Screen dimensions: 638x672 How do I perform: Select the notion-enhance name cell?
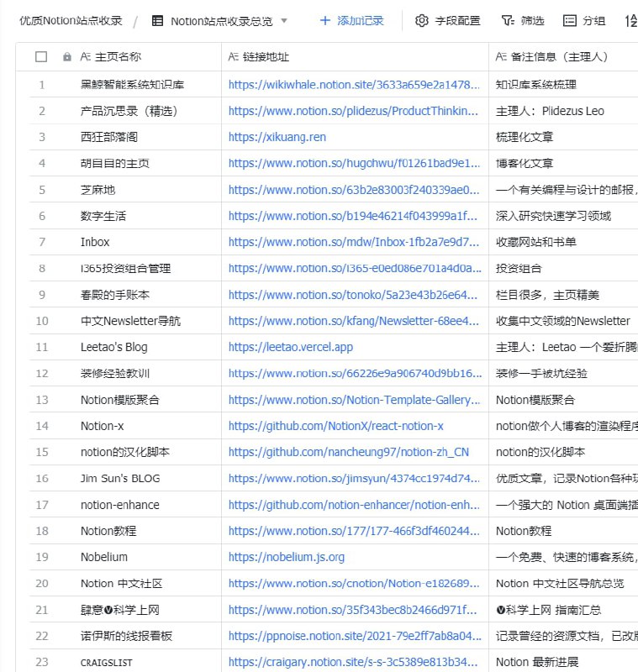click(x=120, y=505)
